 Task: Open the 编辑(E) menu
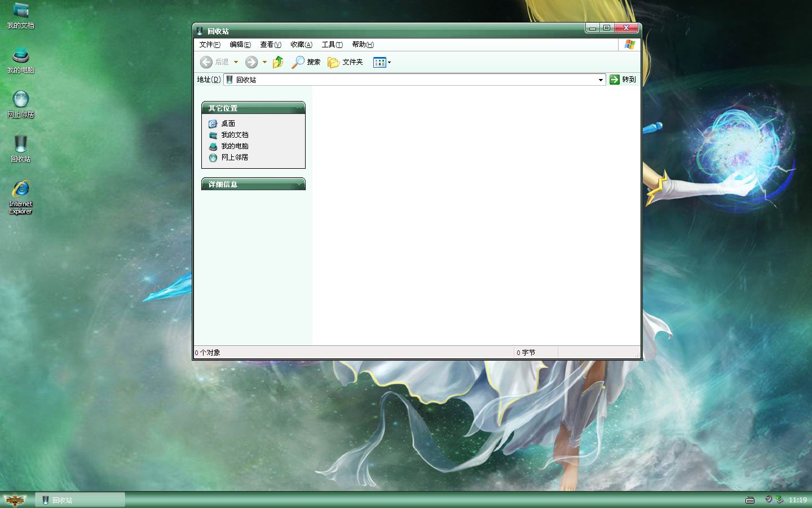click(x=240, y=45)
